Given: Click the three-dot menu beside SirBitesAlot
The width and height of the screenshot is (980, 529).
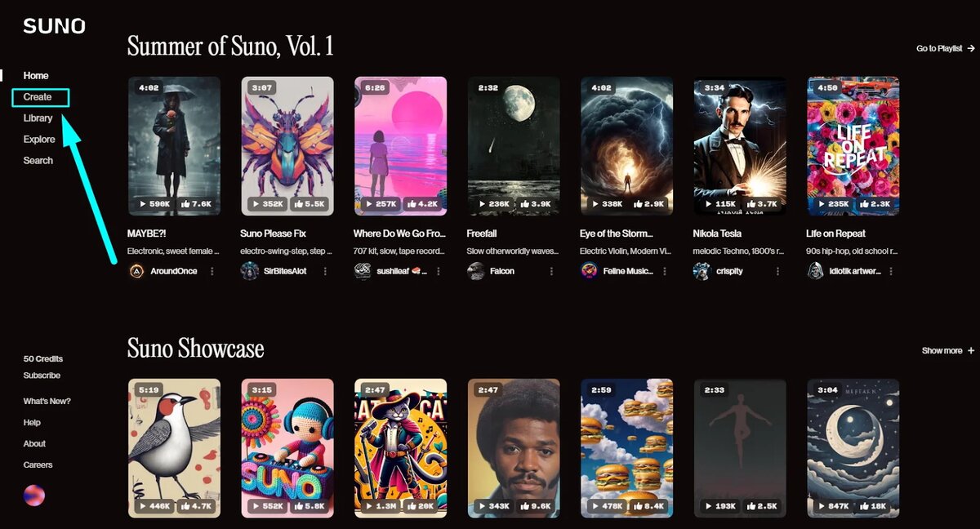Looking at the screenshot, I should tap(325, 271).
